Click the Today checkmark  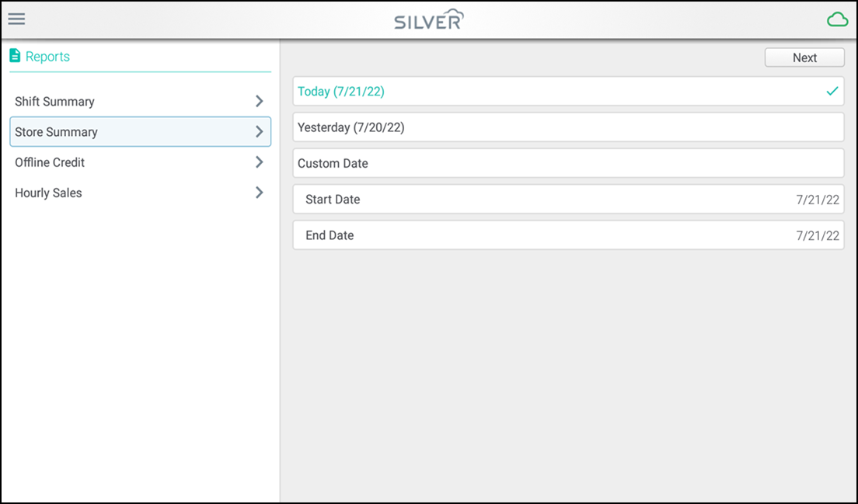tap(832, 92)
